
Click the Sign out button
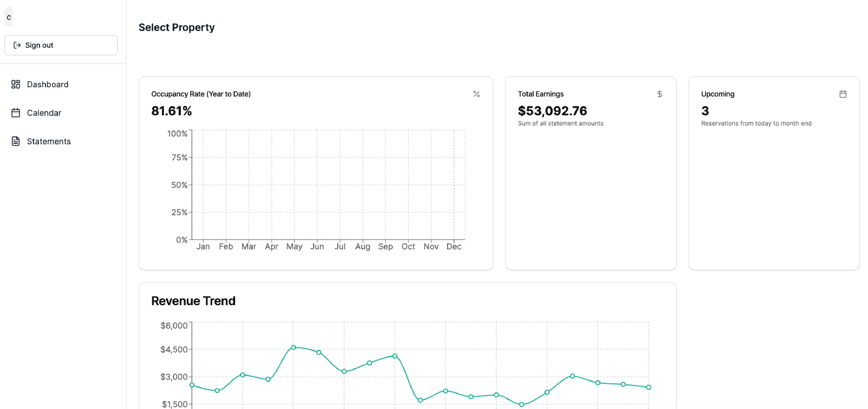tap(61, 45)
